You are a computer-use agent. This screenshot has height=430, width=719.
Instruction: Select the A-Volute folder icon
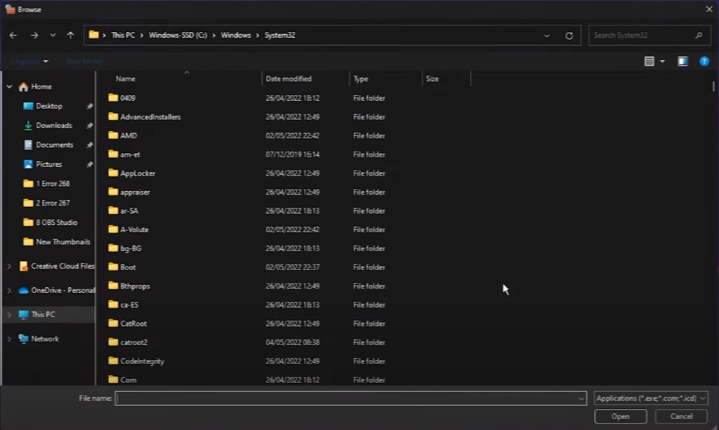click(113, 229)
